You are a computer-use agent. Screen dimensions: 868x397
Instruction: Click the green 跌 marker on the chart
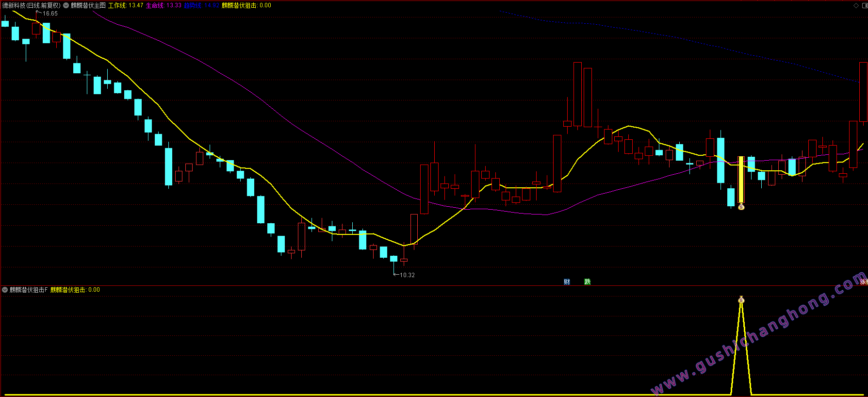(588, 281)
